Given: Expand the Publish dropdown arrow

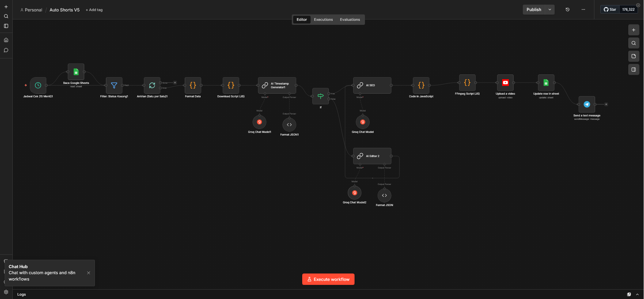Looking at the screenshot, I should click(550, 10).
